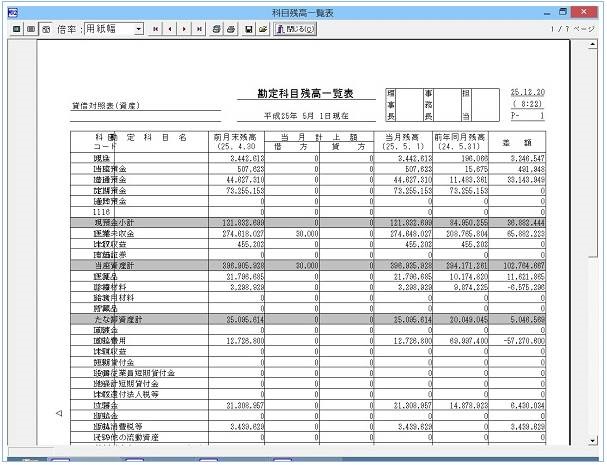607x465 pixels.
Task: Click the report title 勘定科目残高一覧表
Action: [305, 94]
